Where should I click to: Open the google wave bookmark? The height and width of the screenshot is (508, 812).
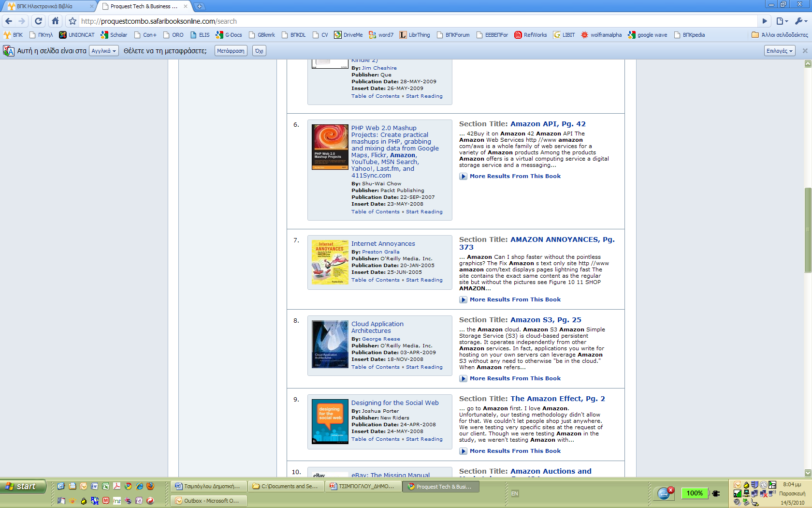tap(648, 35)
